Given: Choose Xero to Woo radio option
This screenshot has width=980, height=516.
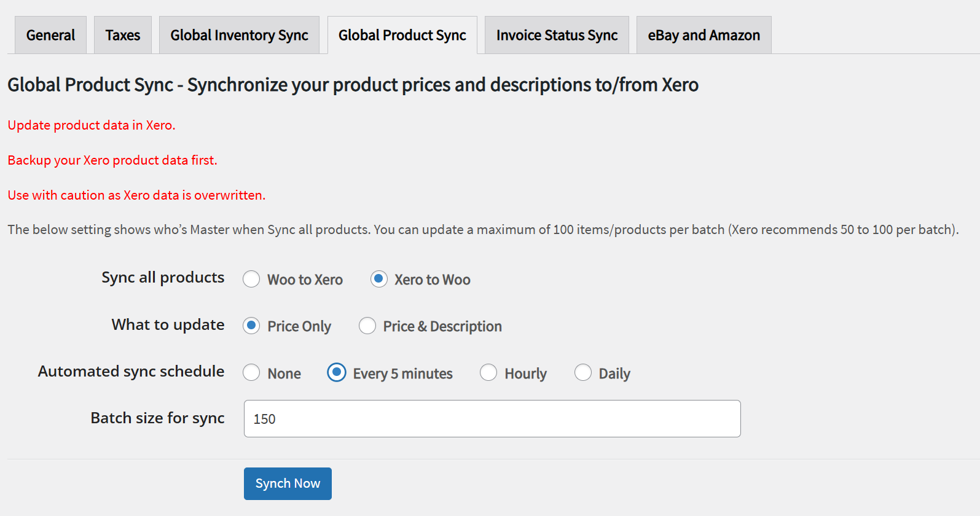Looking at the screenshot, I should coord(379,279).
